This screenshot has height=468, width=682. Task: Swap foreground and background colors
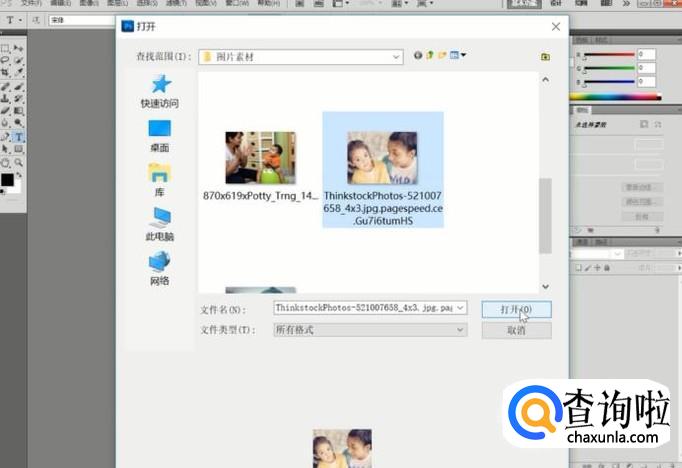tap(19, 174)
